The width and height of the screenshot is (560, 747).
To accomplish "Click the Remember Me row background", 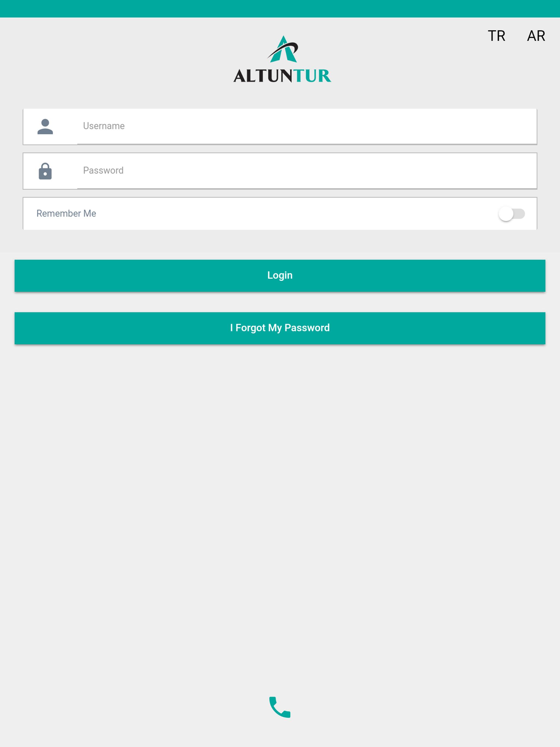I will pyautogui.click(x=280, y=214).
